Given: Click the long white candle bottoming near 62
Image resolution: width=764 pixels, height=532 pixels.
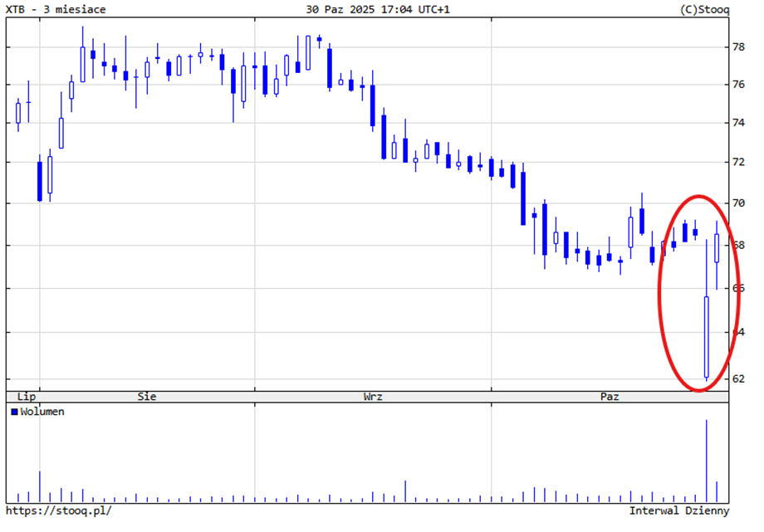Looking at the screenshot, I should click(707, 336).
